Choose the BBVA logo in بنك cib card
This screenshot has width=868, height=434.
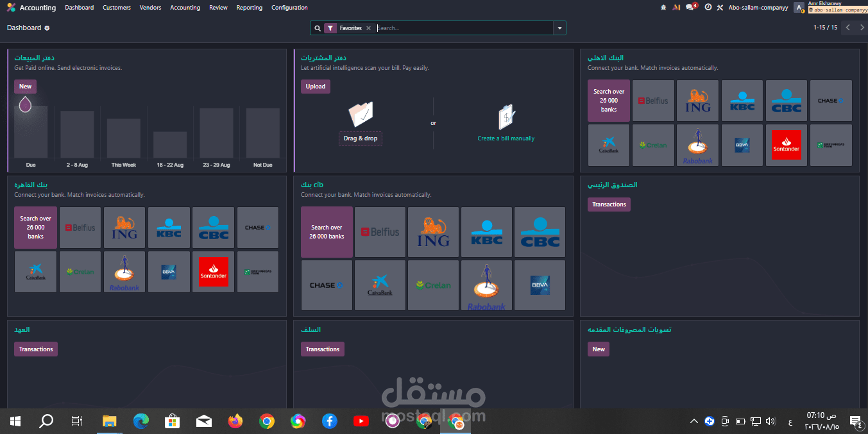540,285
